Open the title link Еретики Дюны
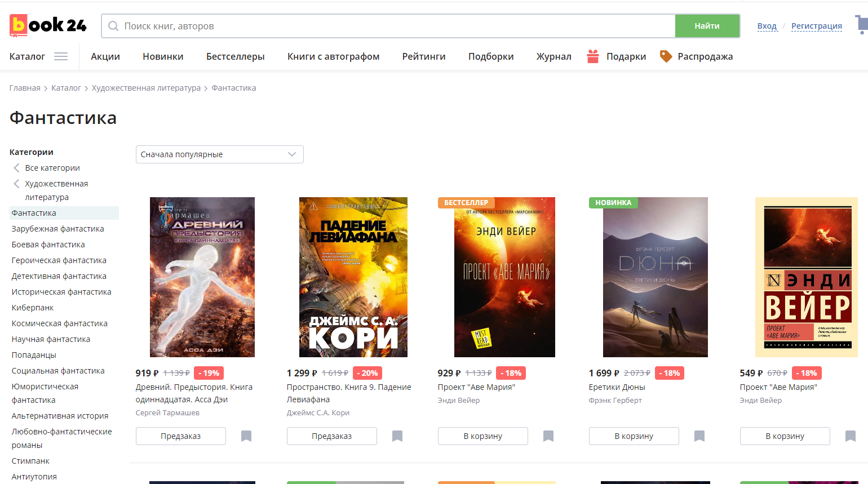Image resolution: width=868 pixels, height=484 pixels. [617, 387]
